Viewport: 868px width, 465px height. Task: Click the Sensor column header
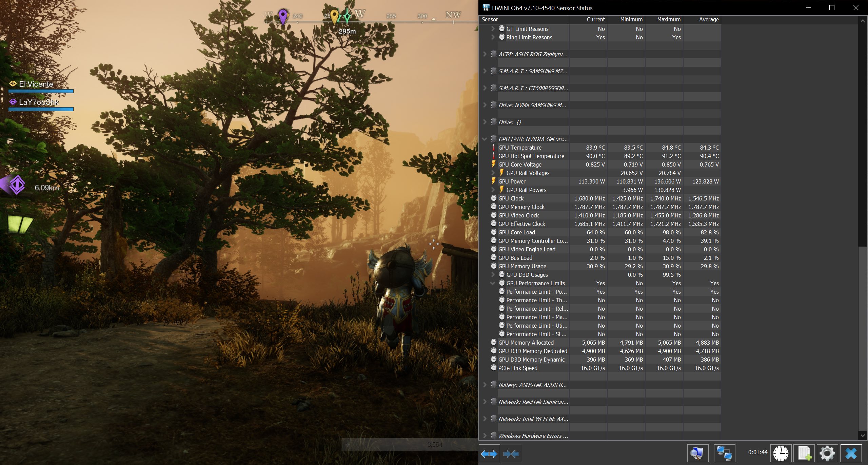pyautogui.click(x=524, y=19)
